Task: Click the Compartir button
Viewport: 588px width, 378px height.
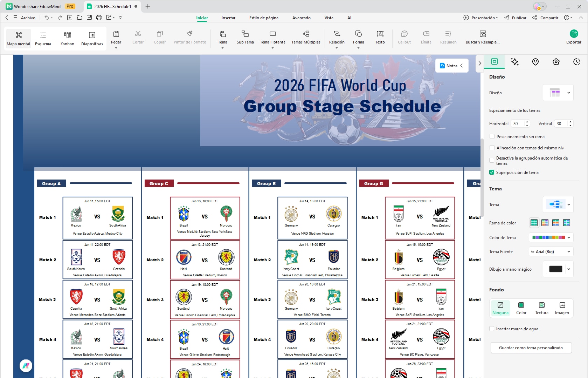Action: [x=545, y=18]
